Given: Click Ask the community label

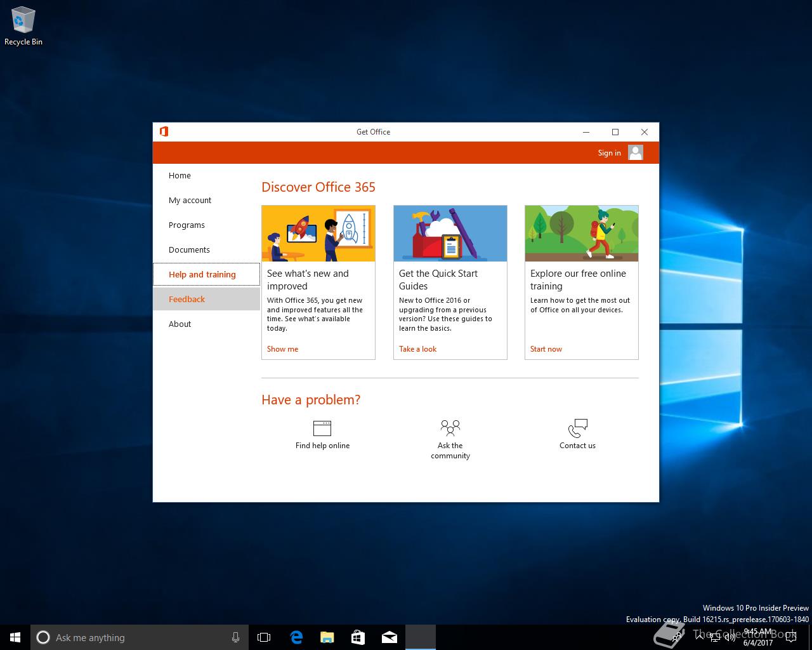Looking at the screenshot, I should pos(450,451).
